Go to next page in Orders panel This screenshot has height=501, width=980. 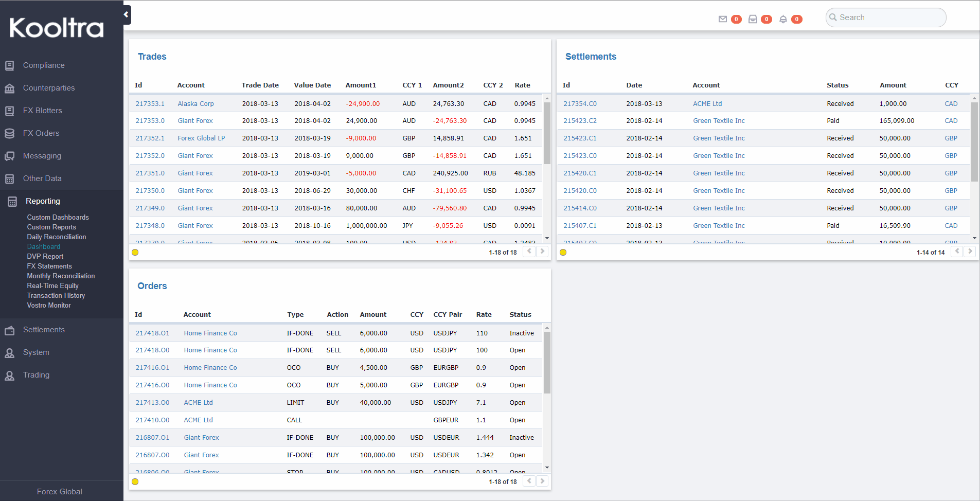pyautogui.click(x=542, y=481)
